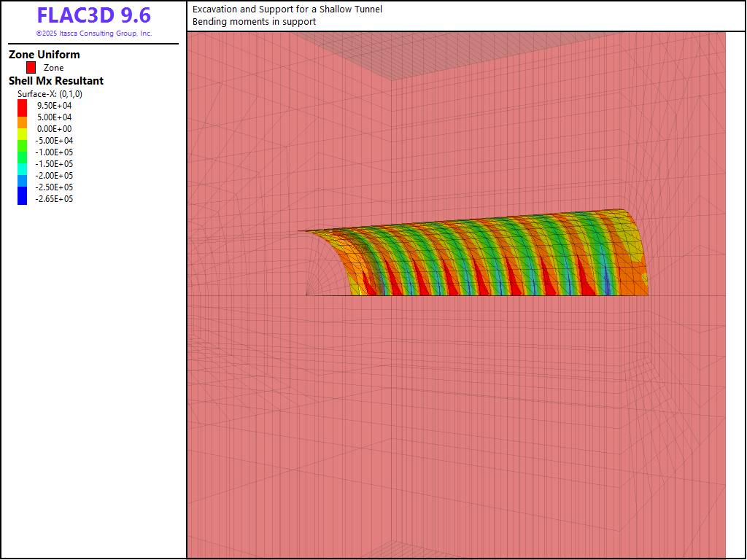The width and height of the screenshot is (747, 560).
Task: Click the Surface-X: (0,1,0) label
Action: (x=50, y=94)
